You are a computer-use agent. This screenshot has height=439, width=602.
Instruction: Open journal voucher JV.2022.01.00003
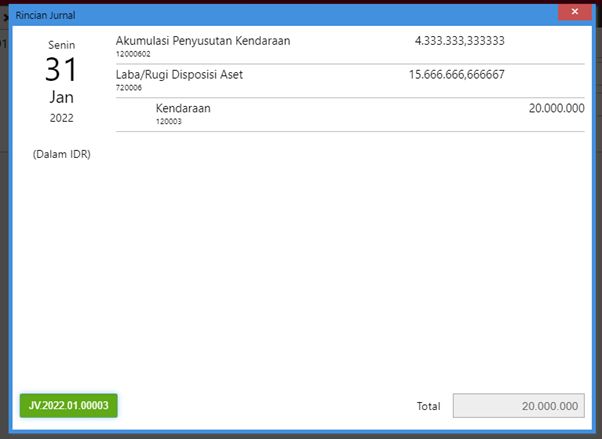[x=69, y=406]
